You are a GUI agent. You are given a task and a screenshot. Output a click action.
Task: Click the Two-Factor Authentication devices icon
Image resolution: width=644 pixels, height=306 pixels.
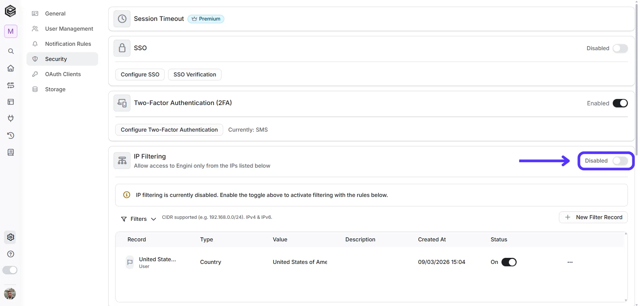click(122, 103)
